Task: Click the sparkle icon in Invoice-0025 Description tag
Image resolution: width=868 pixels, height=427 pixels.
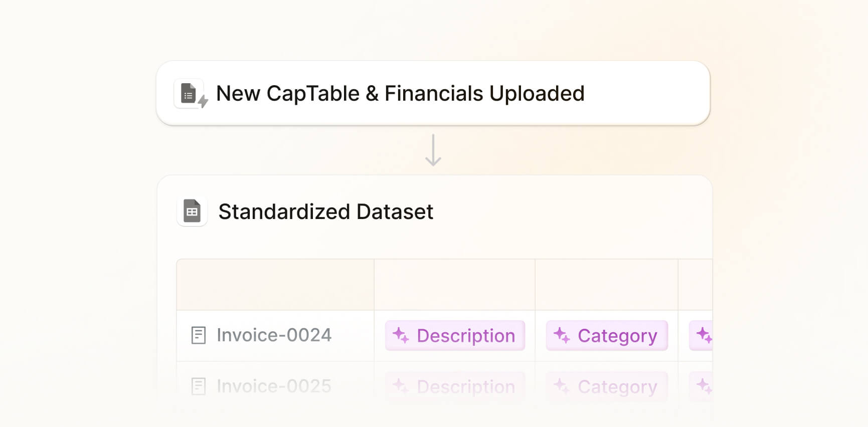Action: (x=401, y=386)
